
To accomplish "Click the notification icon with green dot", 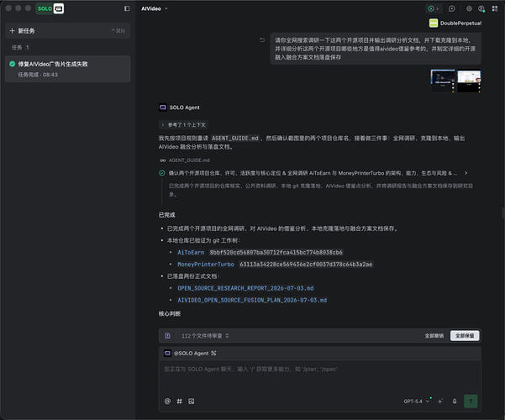I will point(481,8).
